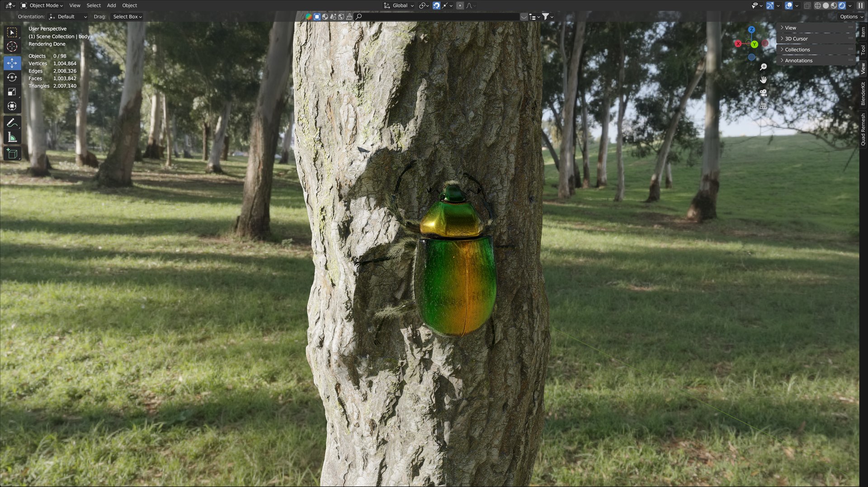Open the View menu in header
The width and height of the screenshot is (868, 487).
75,5
